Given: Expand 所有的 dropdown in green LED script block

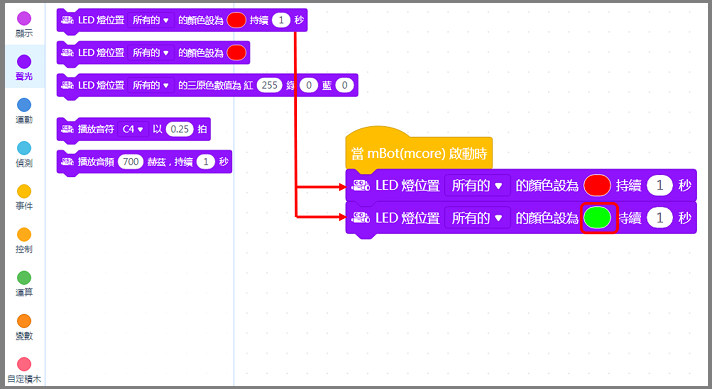Looking at the screenshot, I should pos(477,218).
